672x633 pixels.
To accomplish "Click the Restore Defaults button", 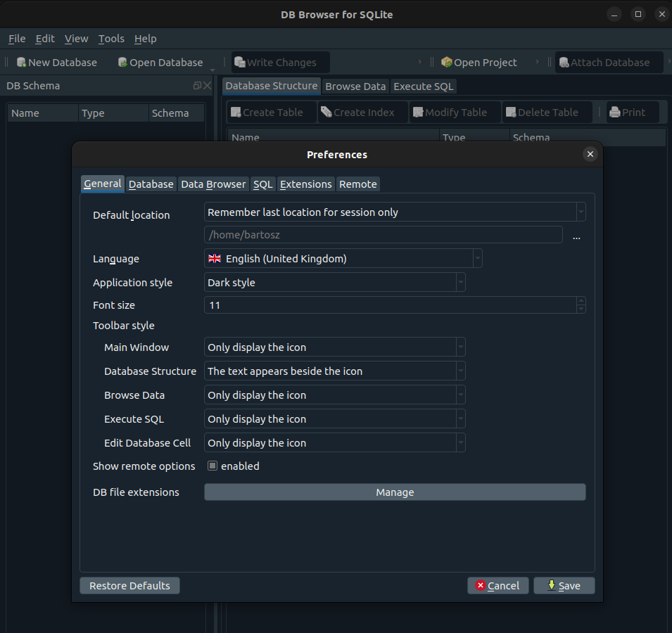I will click(130, 585).
